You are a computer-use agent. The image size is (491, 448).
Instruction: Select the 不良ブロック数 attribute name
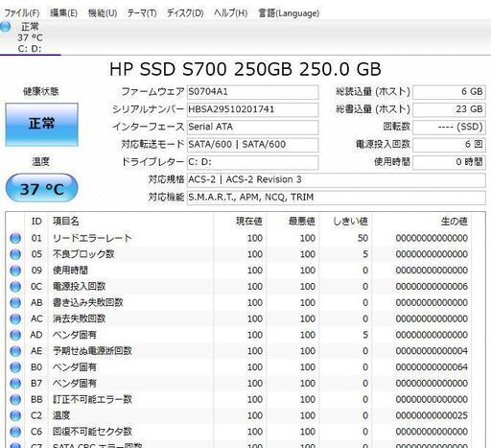[83, 254]
